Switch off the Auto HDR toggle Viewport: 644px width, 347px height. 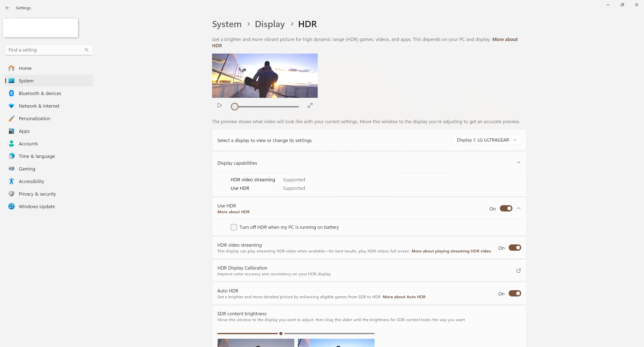(x=515, y=293)
